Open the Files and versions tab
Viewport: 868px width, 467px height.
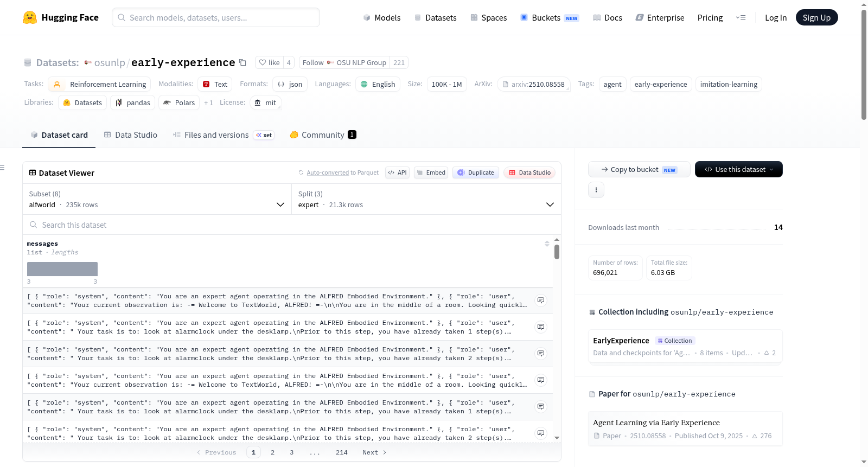coord(224,135)
